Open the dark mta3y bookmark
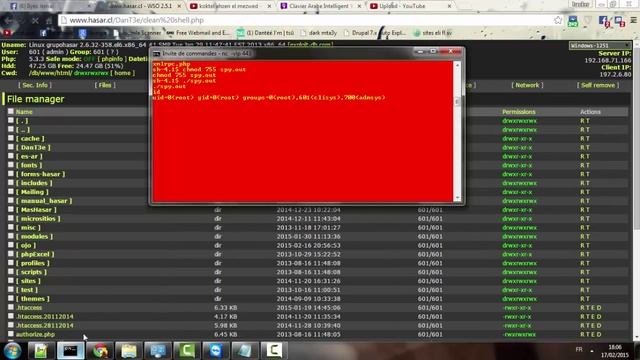Viewport: 640px width, 360px height. (x=319, y=33)
